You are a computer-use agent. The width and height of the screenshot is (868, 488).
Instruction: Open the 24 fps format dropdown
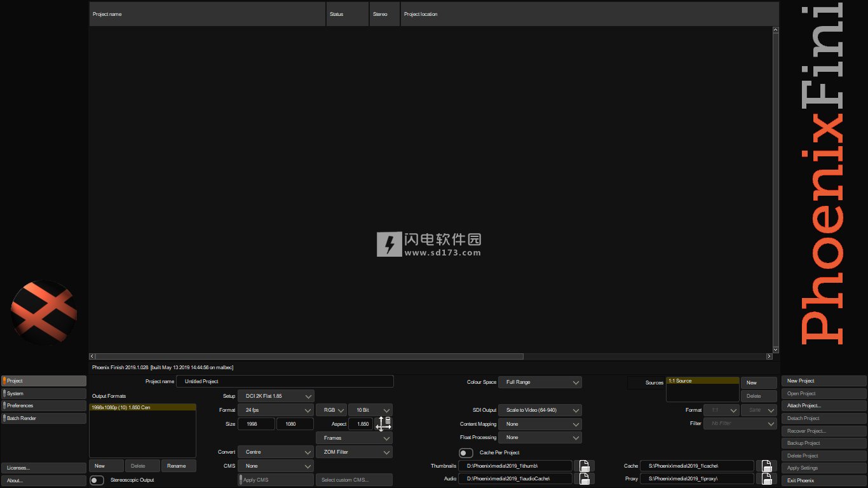pos(276,410)
